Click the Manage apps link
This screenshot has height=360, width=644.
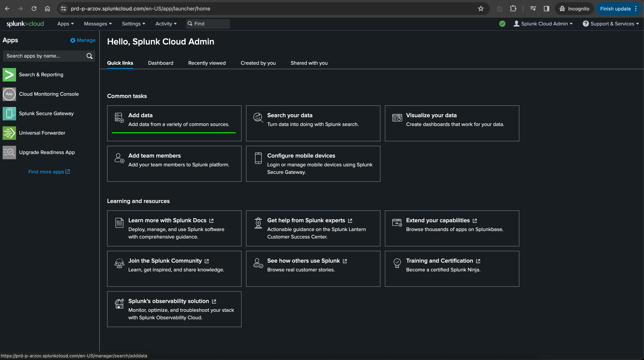pyautogui.click(x=83, y=40)
